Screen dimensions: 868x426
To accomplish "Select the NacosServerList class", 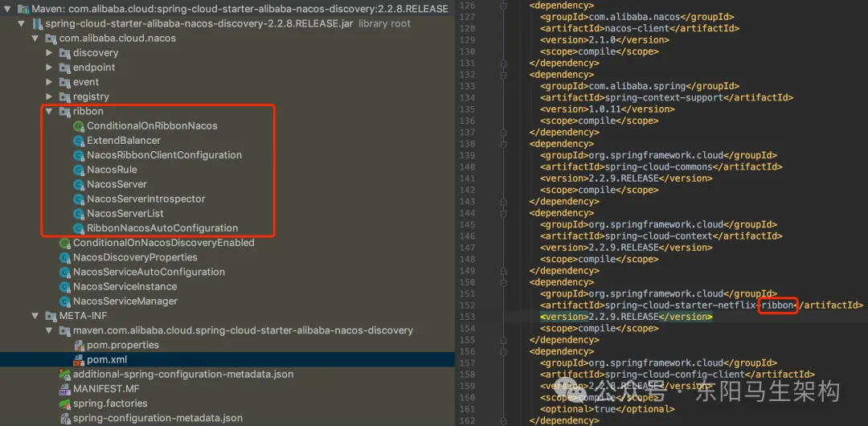I will [x=125, y=213].
